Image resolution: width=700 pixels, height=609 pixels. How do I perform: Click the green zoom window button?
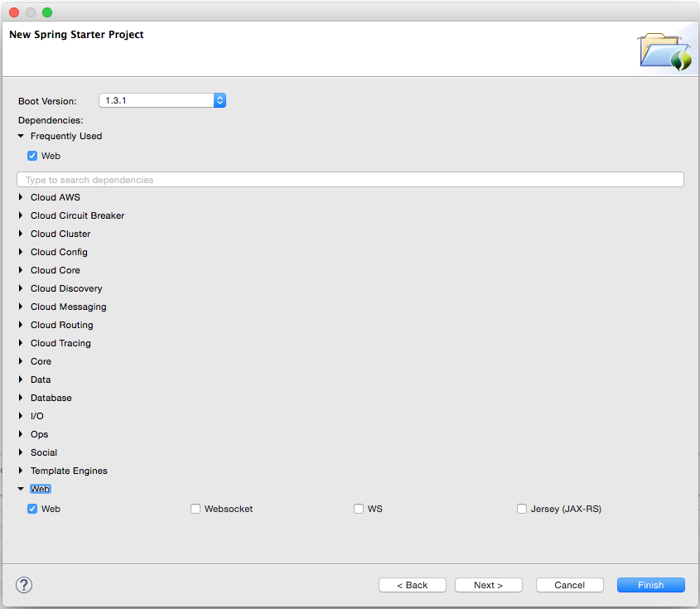[47, 12]
